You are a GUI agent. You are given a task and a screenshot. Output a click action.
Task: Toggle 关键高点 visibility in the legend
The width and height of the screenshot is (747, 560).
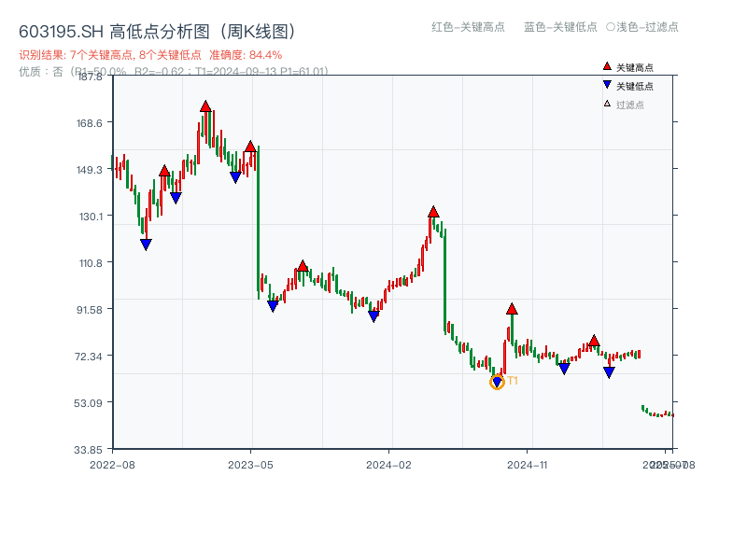click(630, 67)
